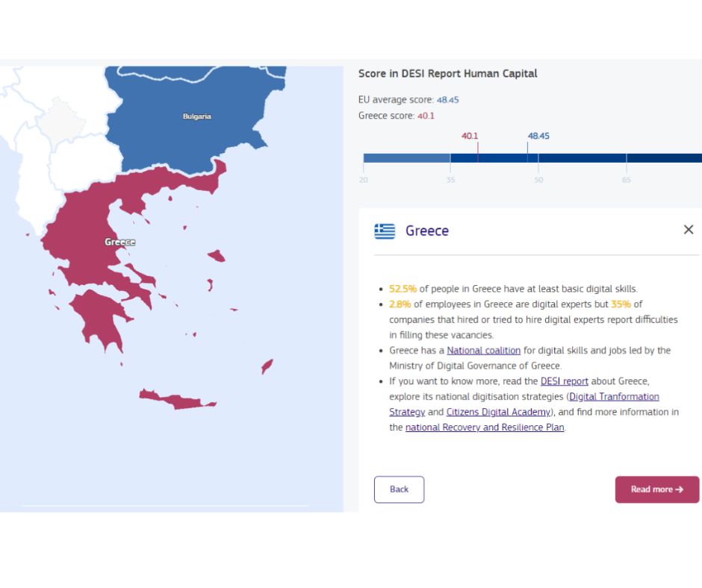Select Bulgaria on the map

pyautogui.click(x=197, y=116)
